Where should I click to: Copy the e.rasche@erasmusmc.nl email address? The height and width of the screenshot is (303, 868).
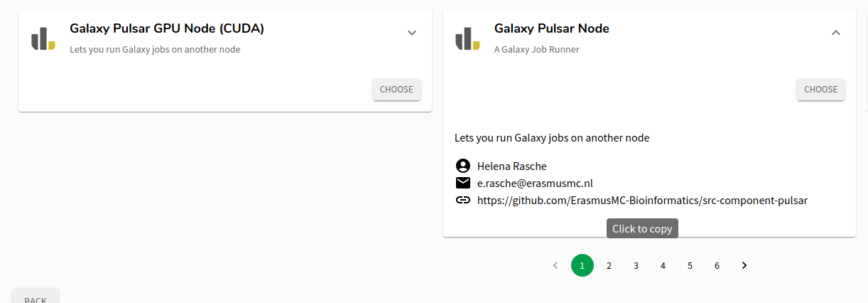(535, 183)
